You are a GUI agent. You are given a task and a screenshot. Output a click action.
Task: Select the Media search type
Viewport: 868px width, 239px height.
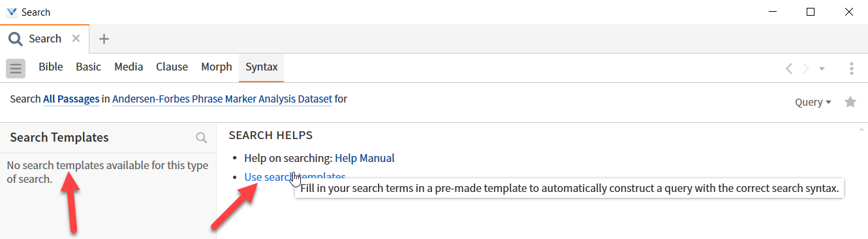point(129,67)
